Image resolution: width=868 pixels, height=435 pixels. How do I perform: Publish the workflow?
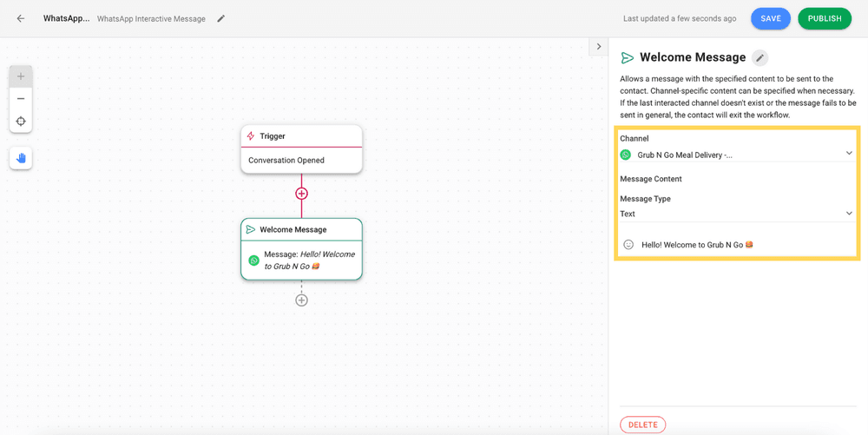[x=825, y=18]
